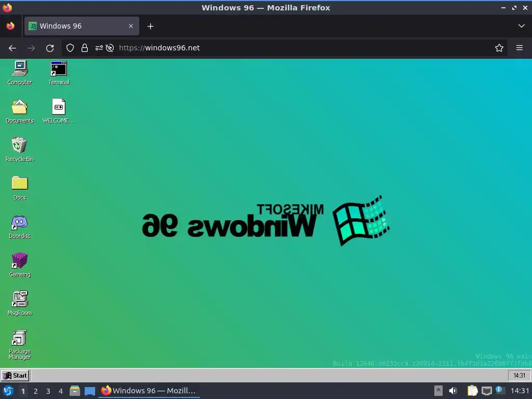Switch to workspace 3

[x=48, y=391]
